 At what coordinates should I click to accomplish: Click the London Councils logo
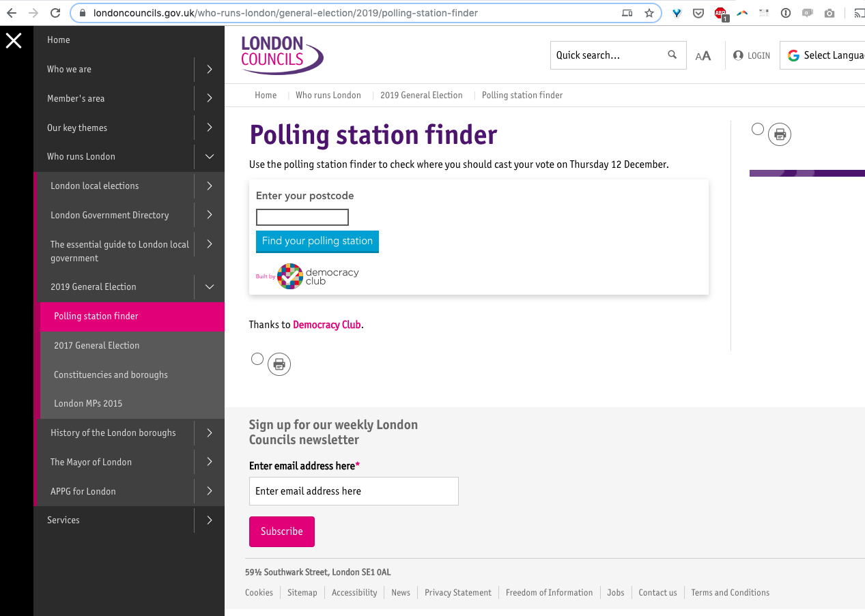(x=282, y=55)
